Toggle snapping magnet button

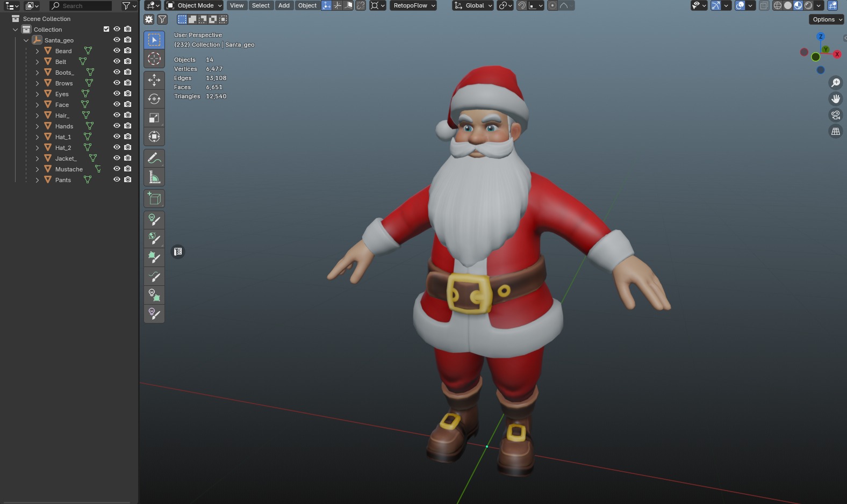tap(521, 5)
